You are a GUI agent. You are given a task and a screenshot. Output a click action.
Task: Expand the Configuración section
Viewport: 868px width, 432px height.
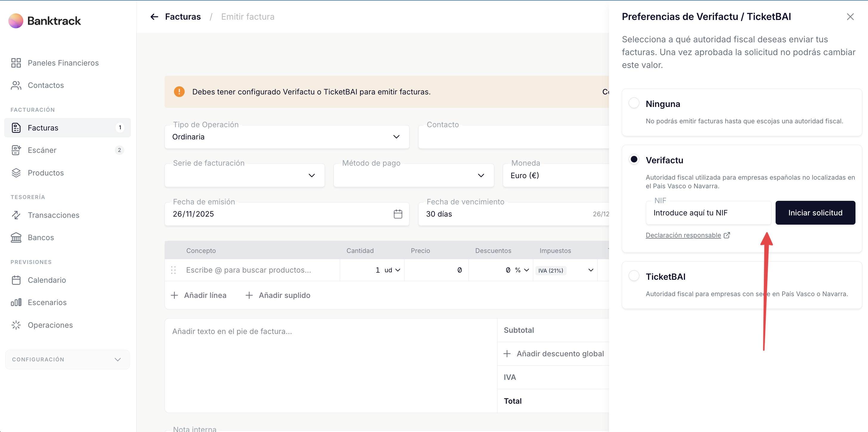click(x=67, y=359)
